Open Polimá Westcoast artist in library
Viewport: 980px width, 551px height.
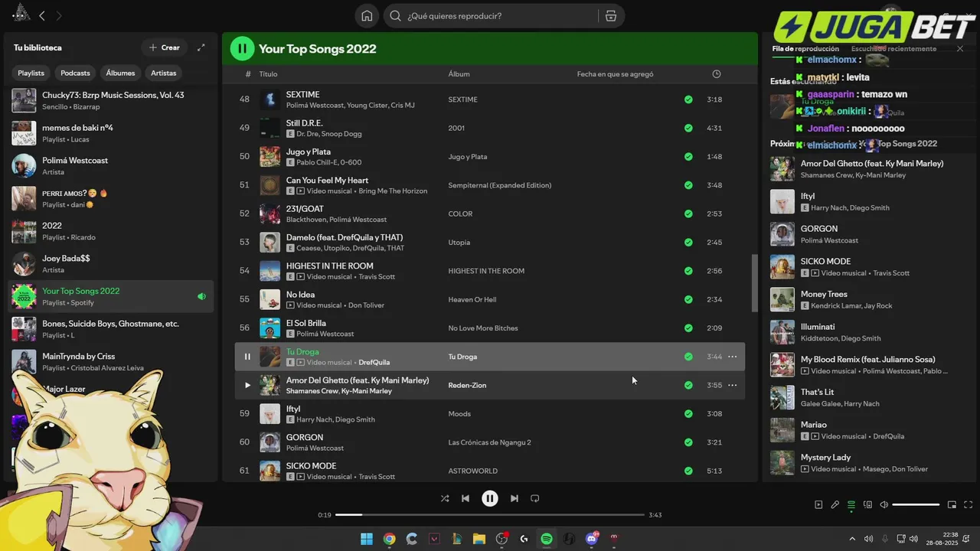(110, 166)
